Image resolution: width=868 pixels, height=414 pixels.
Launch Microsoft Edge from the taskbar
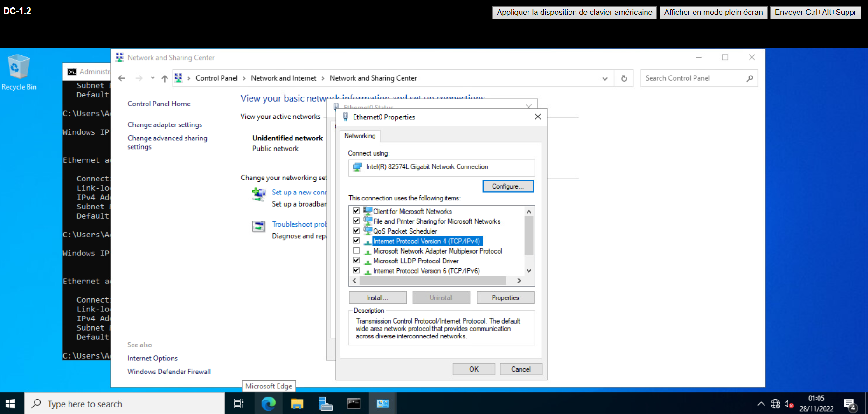coord(268,404)
